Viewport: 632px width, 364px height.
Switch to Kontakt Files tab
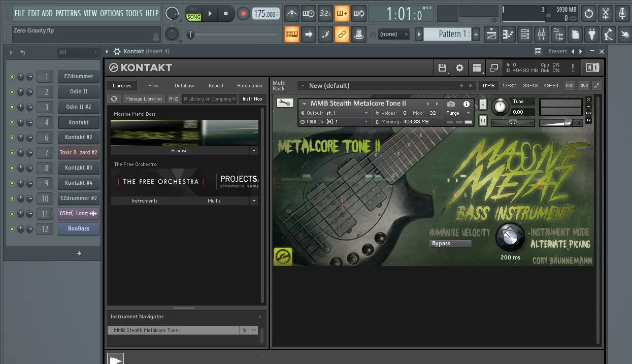tap(153, 85)
